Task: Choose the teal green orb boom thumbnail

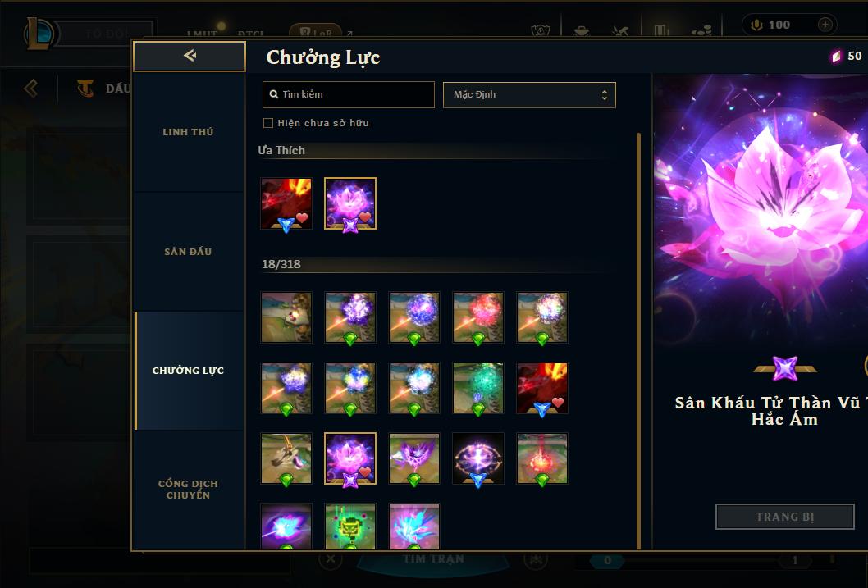Action: [x=477, y=388]
